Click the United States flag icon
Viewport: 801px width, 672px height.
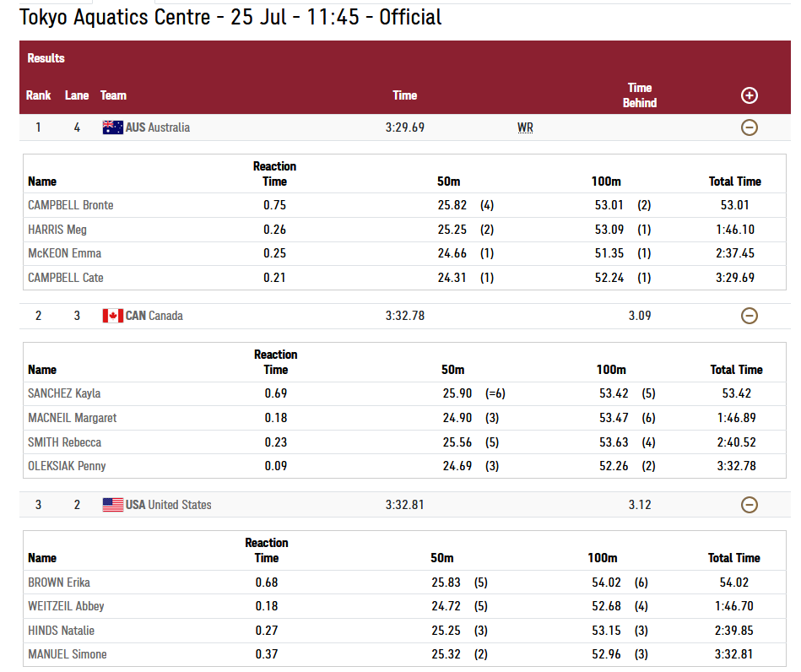click(x=113, y=505)
